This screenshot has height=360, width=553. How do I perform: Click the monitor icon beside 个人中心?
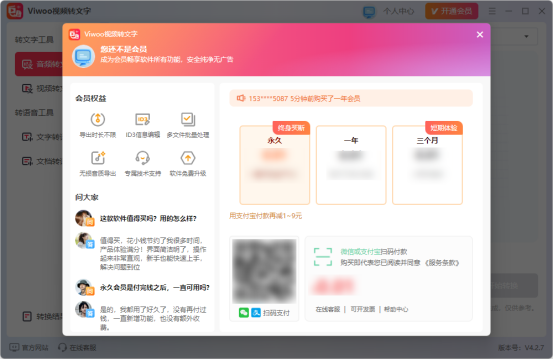point(369,12)
